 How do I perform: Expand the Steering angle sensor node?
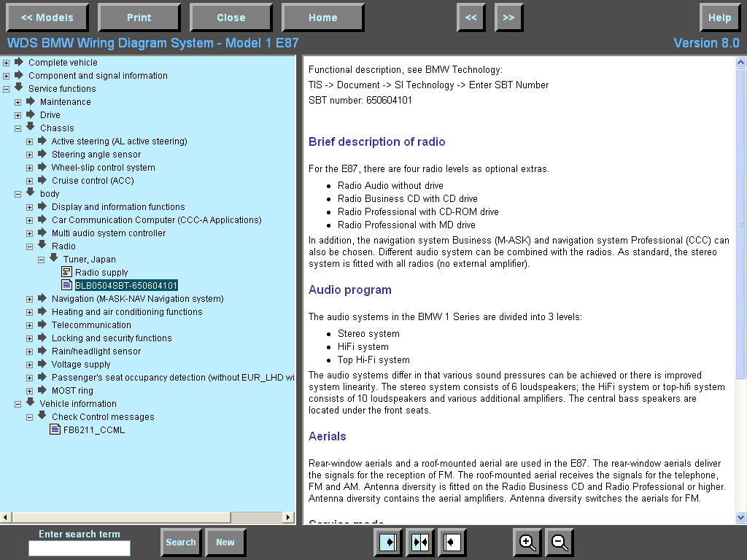point(29,155)
